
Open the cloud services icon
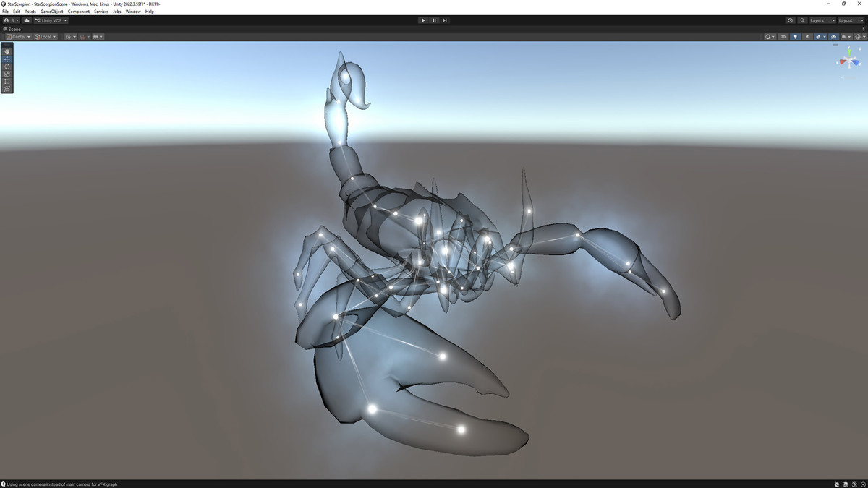(x=27, y=20)
